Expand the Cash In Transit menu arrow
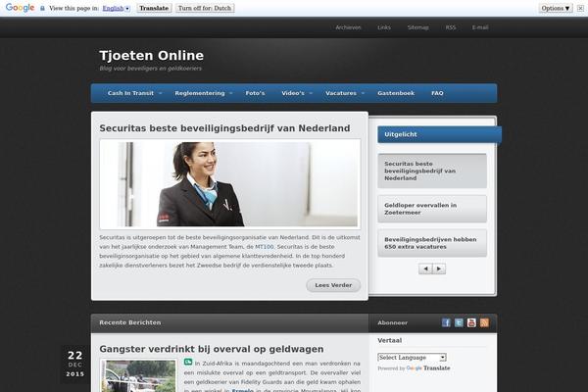 click(160, 93)
